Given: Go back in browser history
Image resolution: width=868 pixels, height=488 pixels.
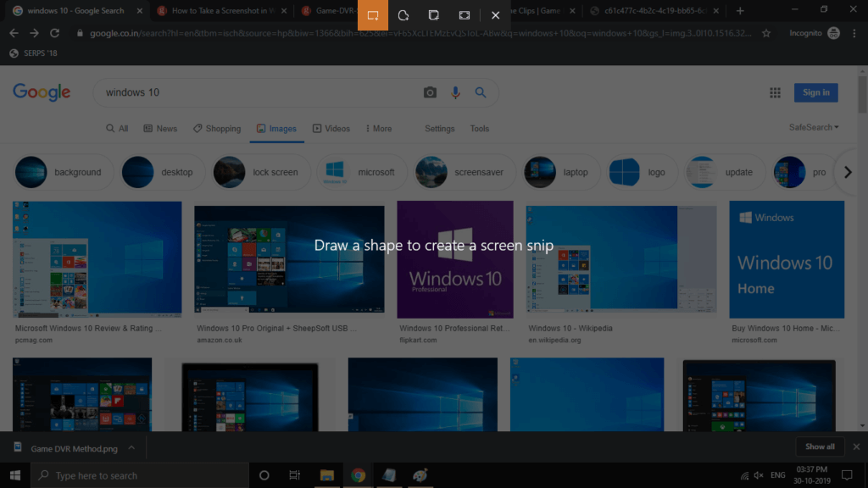Looking at the screenshot, I should (14, 33).
